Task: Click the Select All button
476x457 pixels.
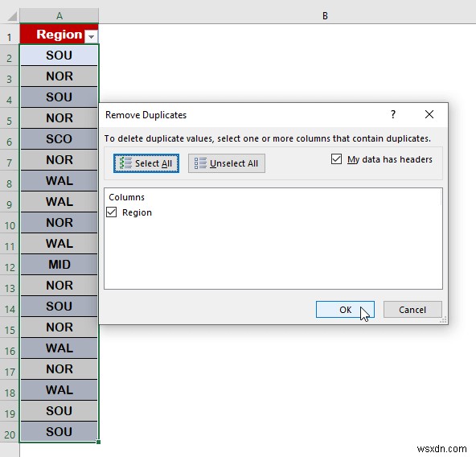Action: click(x=146, y=163)
